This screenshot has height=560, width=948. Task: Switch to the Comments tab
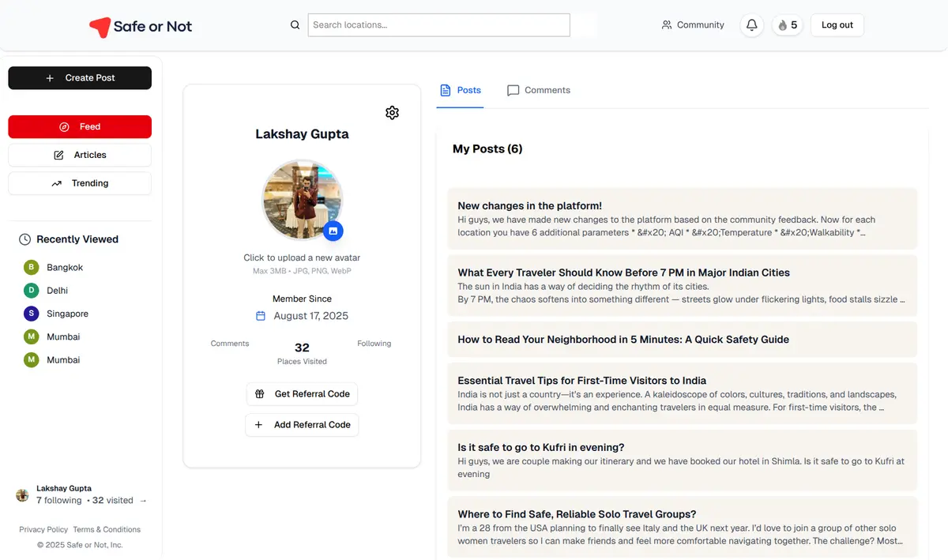(x=539, y=91)
